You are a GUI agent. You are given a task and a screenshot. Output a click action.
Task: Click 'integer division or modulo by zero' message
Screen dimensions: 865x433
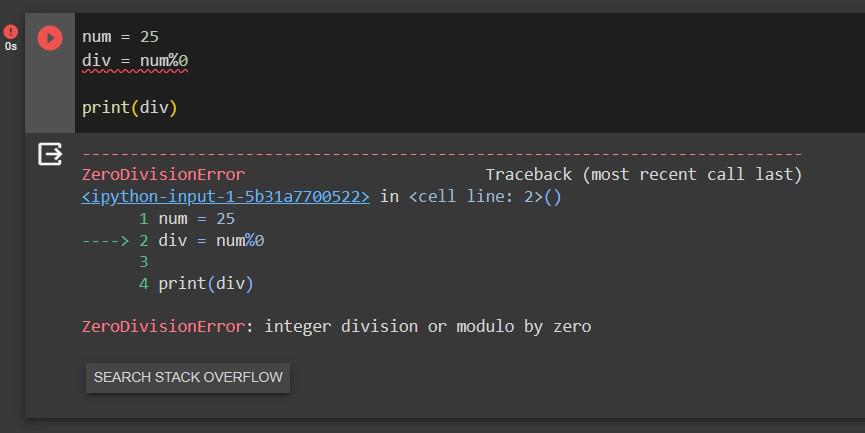point(427,326)
